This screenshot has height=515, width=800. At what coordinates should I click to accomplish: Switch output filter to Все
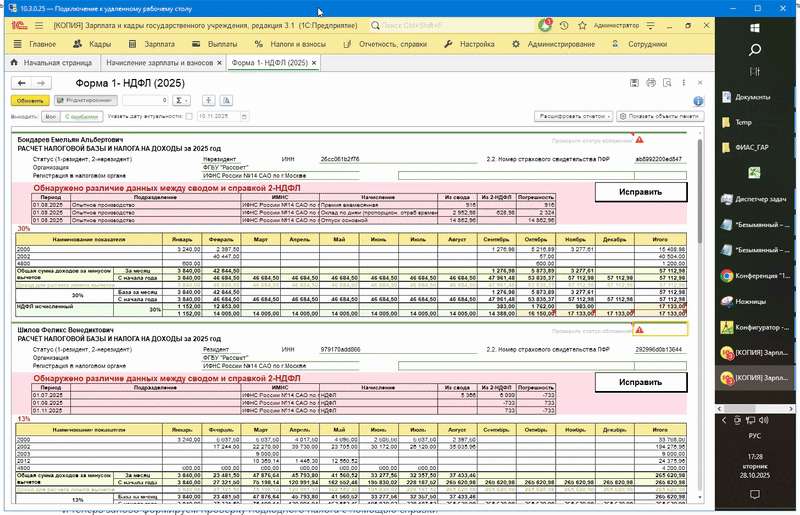point(51,116)
